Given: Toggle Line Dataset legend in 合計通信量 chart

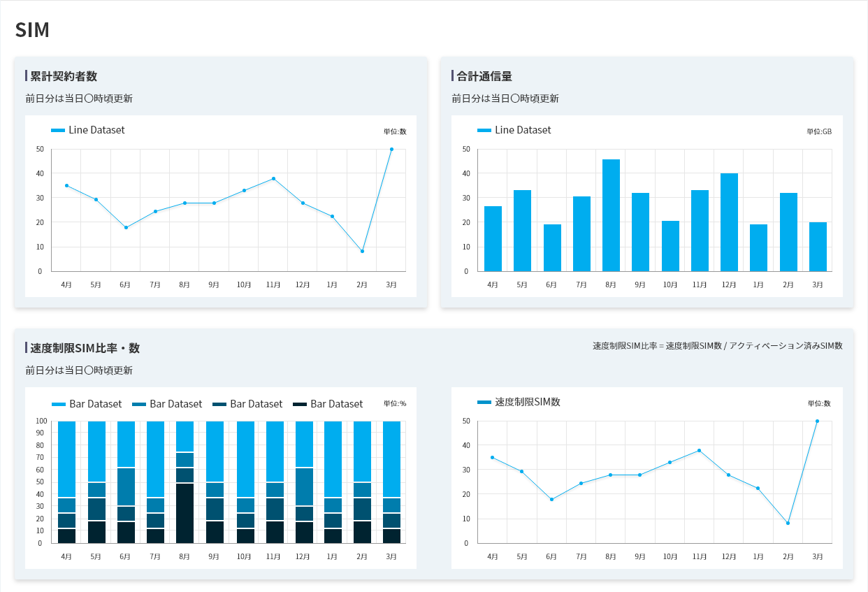Looking at the screenshot, I should (x=514, y=130).
